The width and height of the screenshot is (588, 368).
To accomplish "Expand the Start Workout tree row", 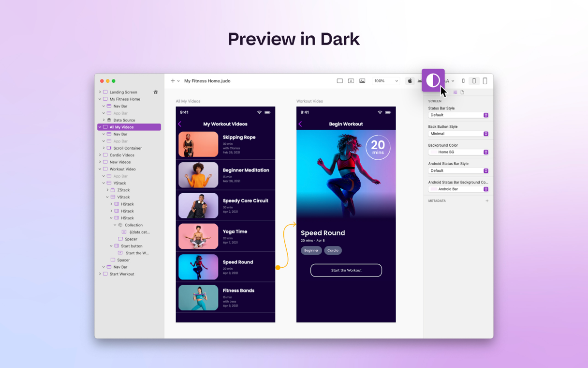I will click(100, 274).
